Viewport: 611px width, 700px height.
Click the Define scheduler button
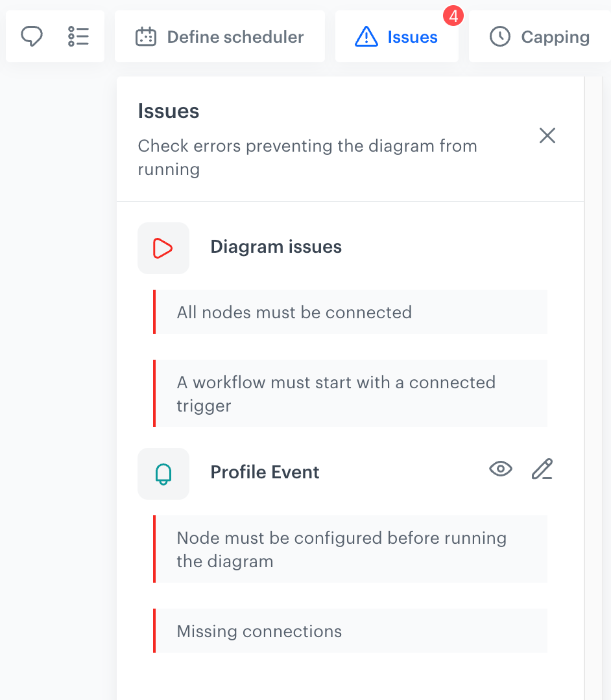pyautogui.click(x=235, y=37)
